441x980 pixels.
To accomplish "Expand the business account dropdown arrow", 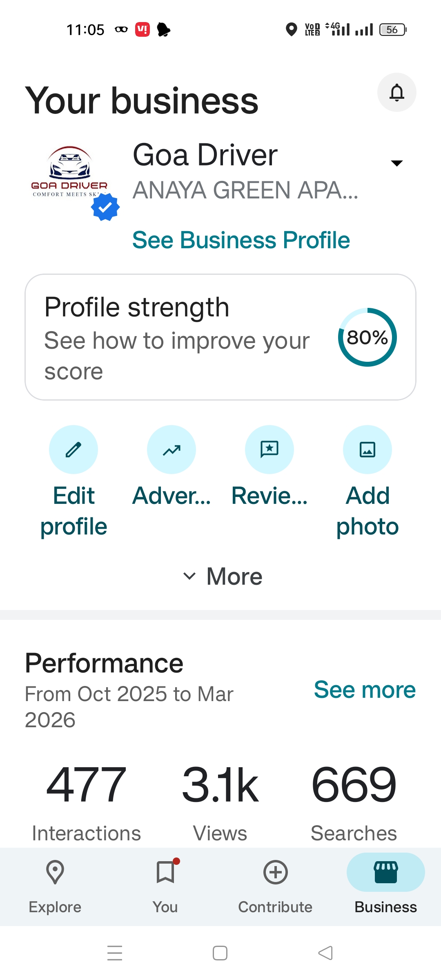I will (x=396, y=163).
